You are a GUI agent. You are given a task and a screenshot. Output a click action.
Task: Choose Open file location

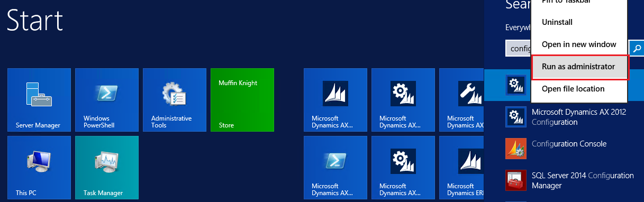[579, 89]
